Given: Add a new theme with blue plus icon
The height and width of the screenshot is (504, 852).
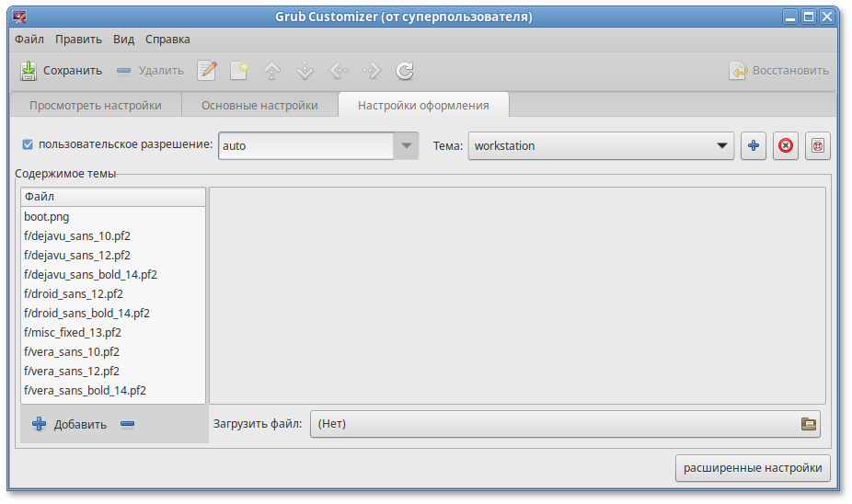Looking at the screenshot, I should [754, 145].
